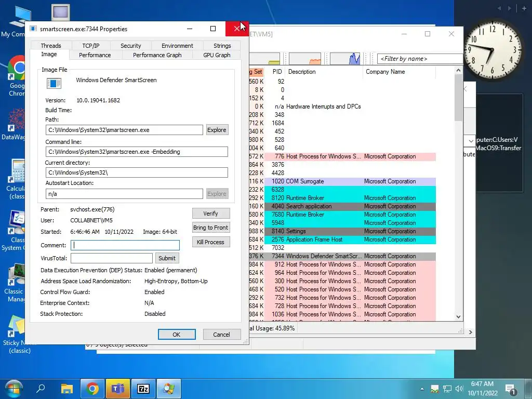Select the Performance tab
This screenshot has height=399, width=532.
(x=95, y=55)
